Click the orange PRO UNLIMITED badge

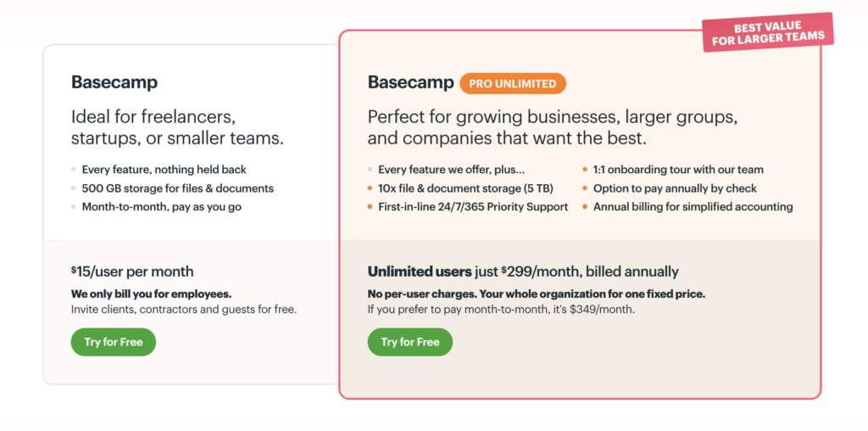pyautogui.click(x=513, y=83)
